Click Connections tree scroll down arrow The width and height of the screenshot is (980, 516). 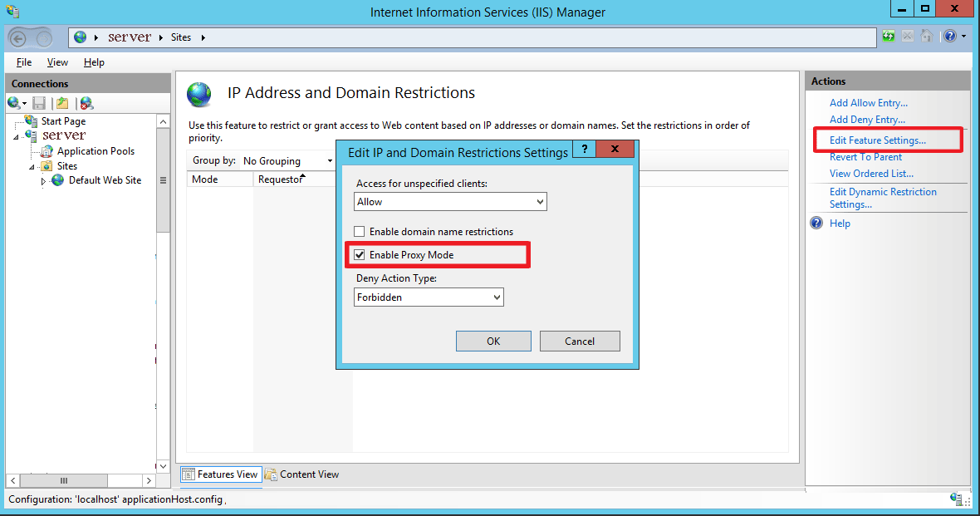pos(163,466)
